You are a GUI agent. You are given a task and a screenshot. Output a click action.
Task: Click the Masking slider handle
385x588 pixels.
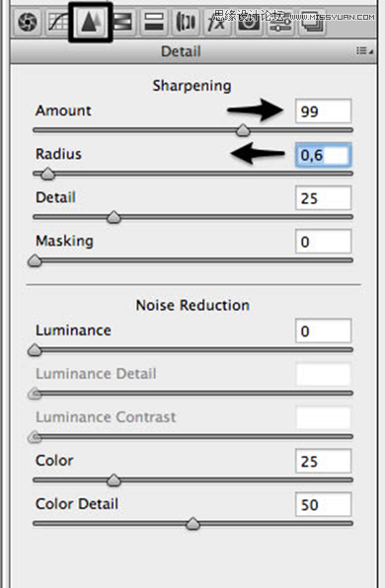35,260
